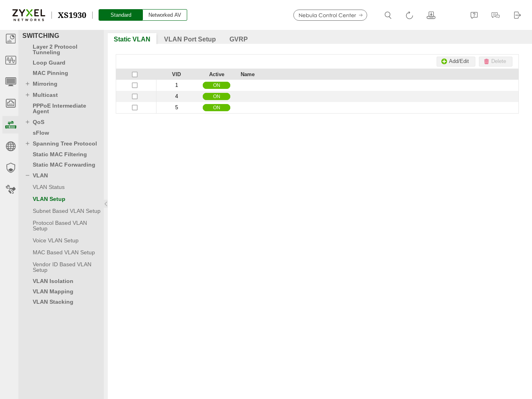Viewport: 532px width, 399px height.
Task: Open the Maintenance tools section
Action: [10, 189]
